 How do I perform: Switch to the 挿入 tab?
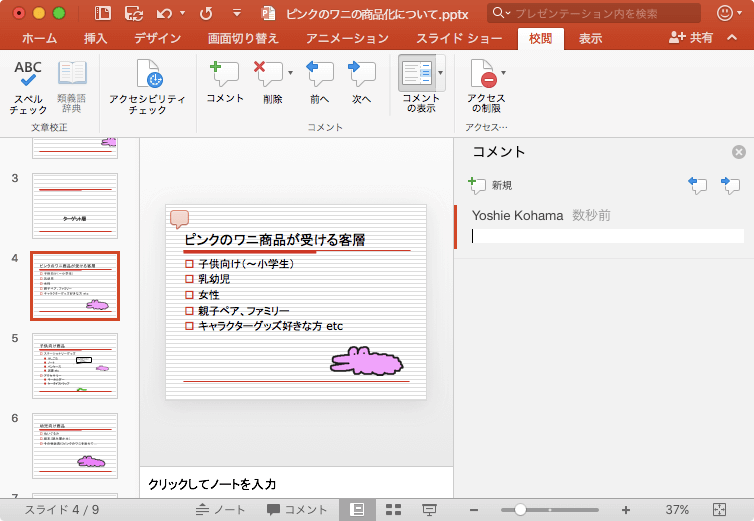click(x=95, y=38)
